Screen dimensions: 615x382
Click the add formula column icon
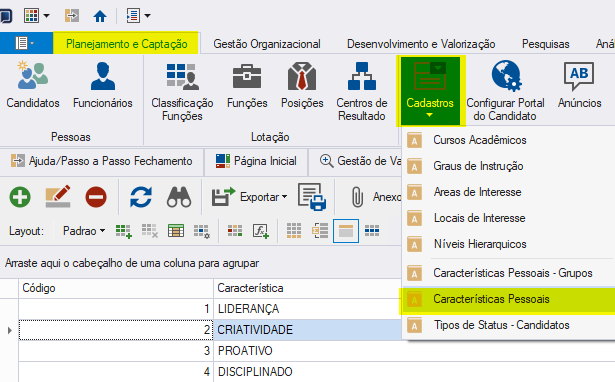(261, 231)
